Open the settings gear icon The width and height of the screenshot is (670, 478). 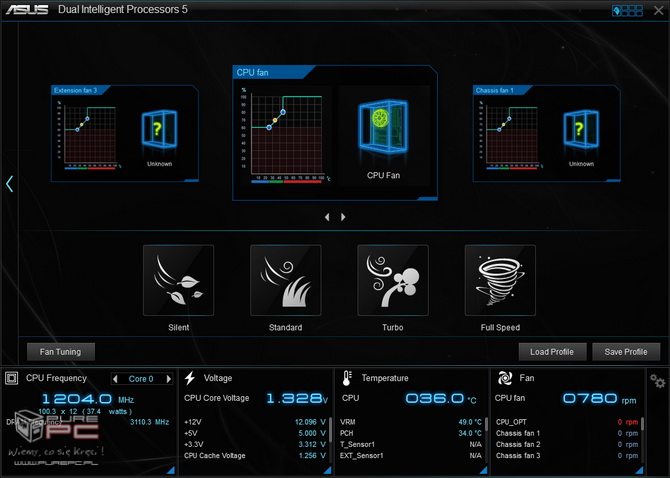(x=658, y=381)
